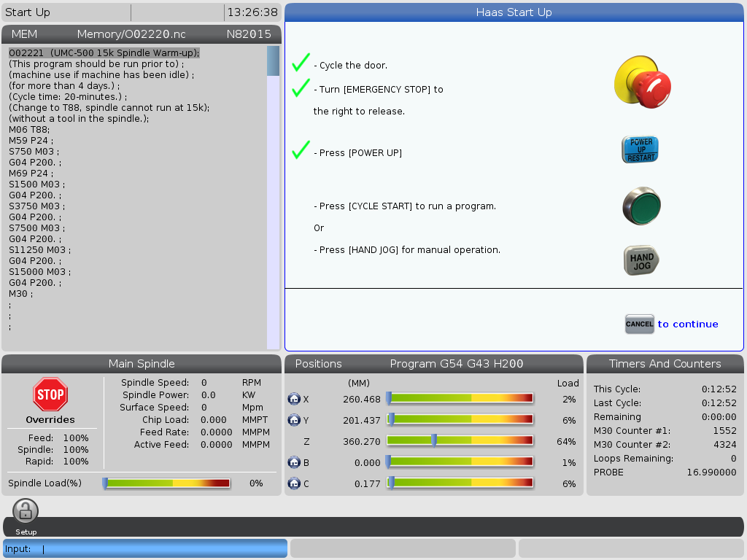
Task: Click the red STOP sign icon
Action: tap(50, 394)
